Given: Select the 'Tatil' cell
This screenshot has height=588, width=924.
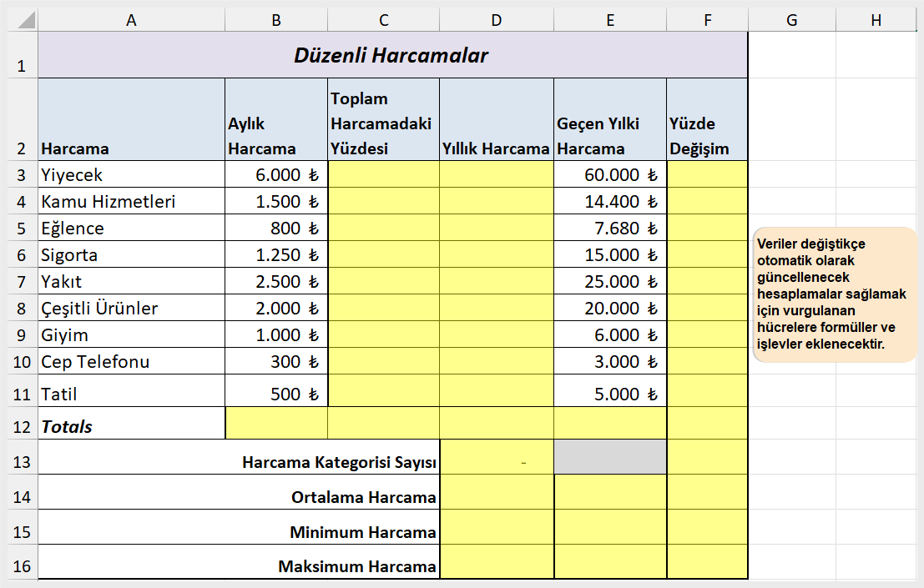Looking at the screenshot, I should [x=131, y=391].
